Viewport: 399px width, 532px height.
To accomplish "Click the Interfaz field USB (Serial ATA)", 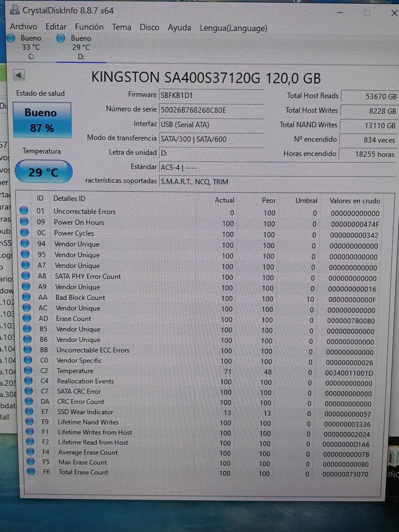I will tap(211, 125).
